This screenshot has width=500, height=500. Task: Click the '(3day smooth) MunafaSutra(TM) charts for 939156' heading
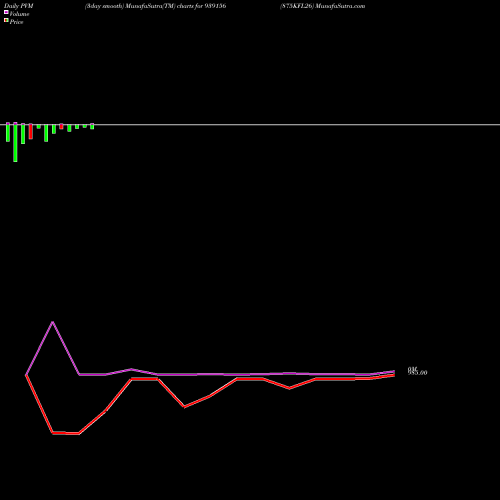(x=155, y=6)
